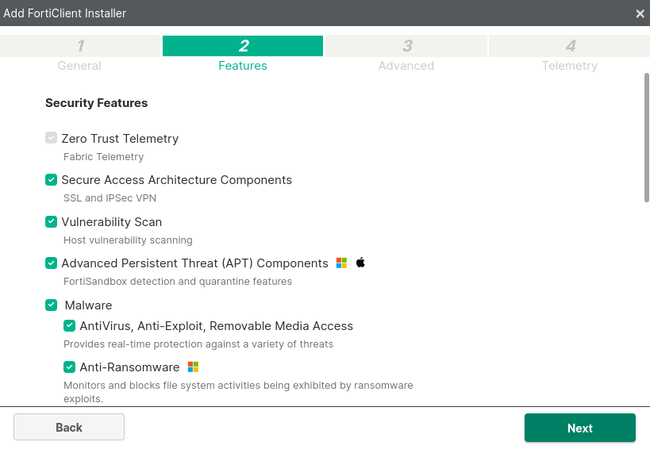Open step 4 Telemetry tab
The image size is (650, 449).
[569, 54]
